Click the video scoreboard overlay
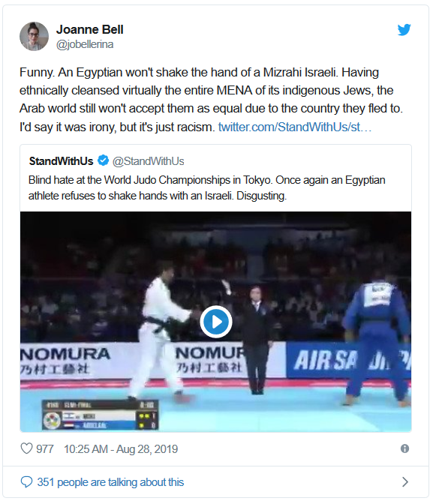 100,415
